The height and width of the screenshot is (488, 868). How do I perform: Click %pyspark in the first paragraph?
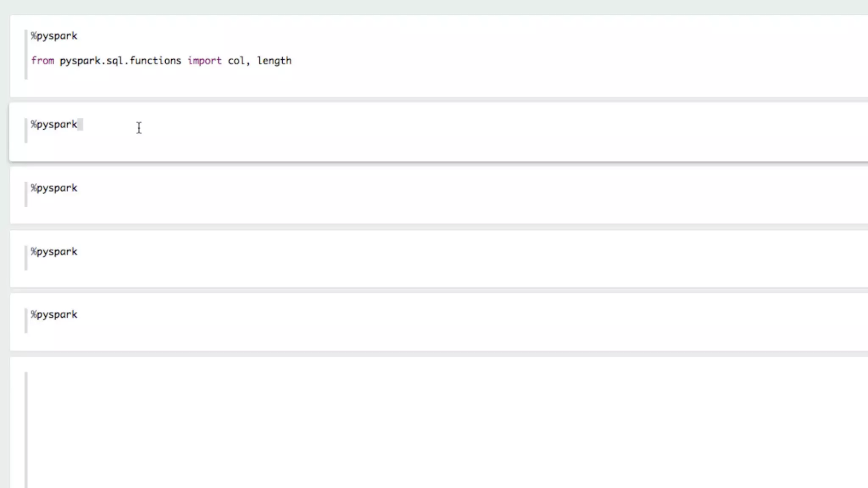54,36
